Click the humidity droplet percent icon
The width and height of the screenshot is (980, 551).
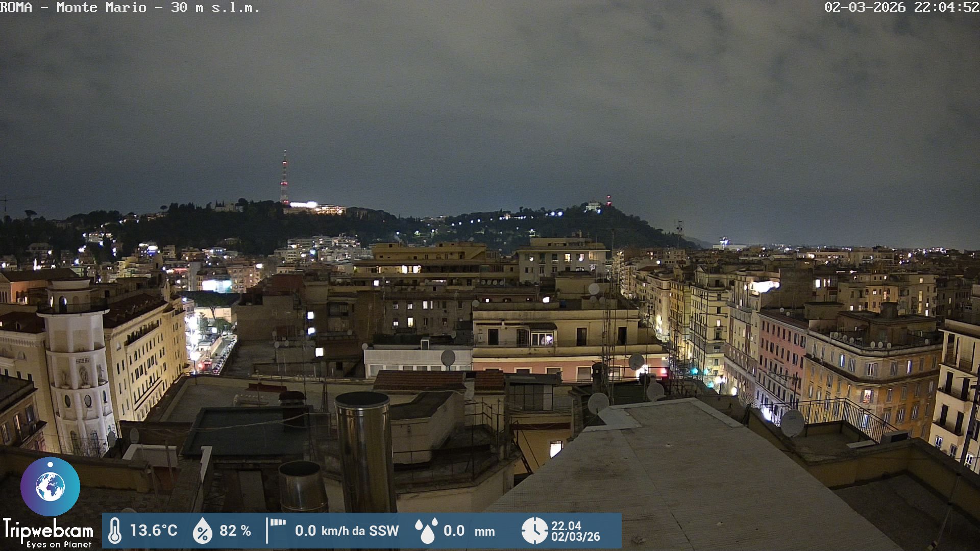tap(202, 531)
